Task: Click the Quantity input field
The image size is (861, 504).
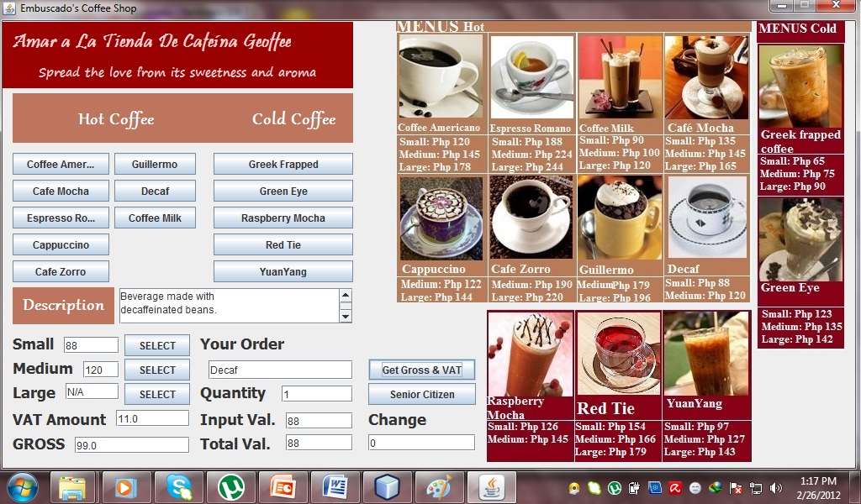Action: pyautogui.click(x=317, y=394)
